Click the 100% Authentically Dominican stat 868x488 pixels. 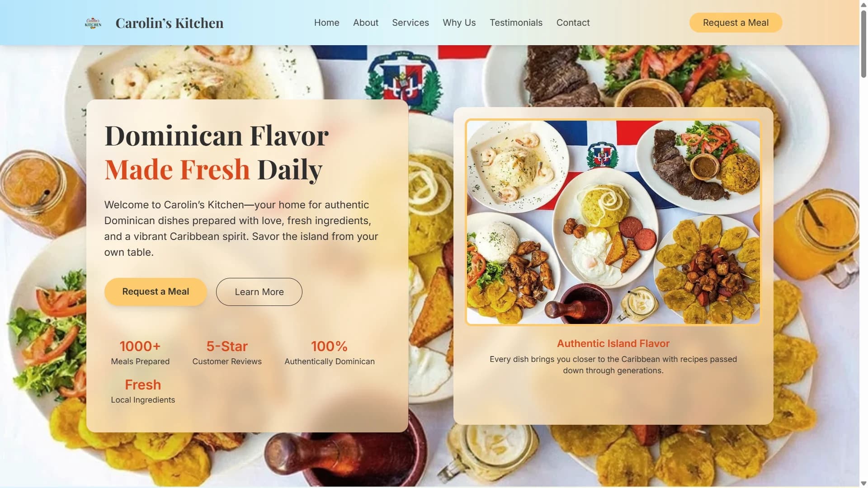coord(330,352)
